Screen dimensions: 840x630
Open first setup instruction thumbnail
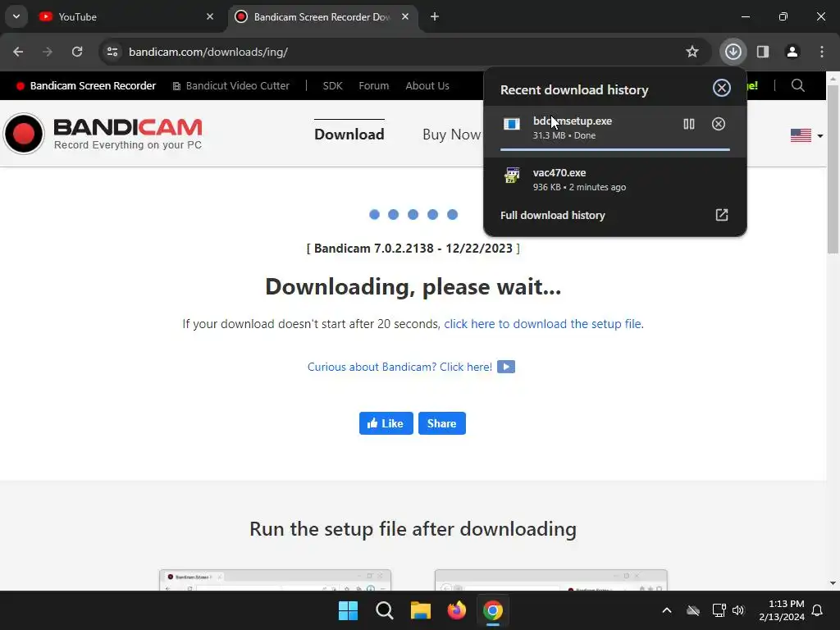(276, 580)
